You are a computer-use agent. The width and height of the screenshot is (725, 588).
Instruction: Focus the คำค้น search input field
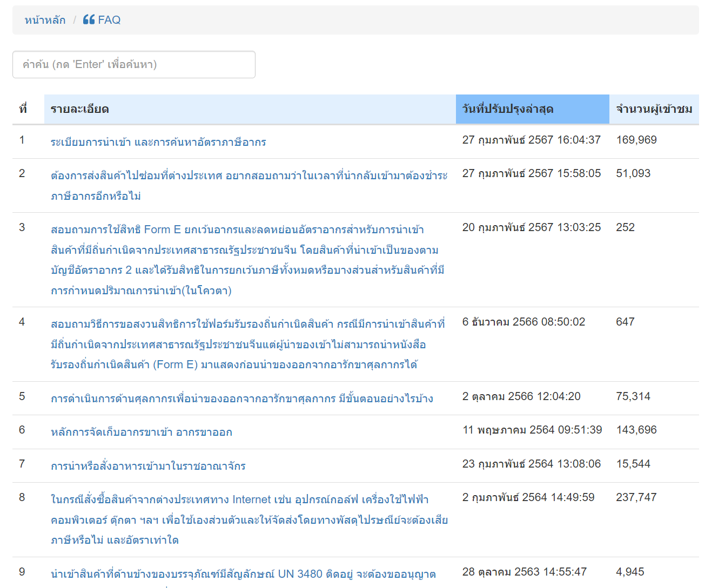(134, 64)
